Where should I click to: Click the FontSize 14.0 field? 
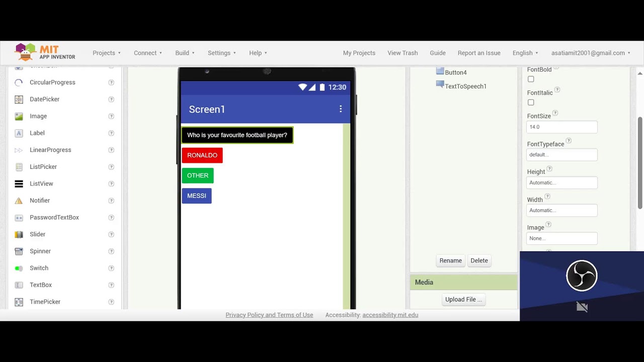coord(562,127)
